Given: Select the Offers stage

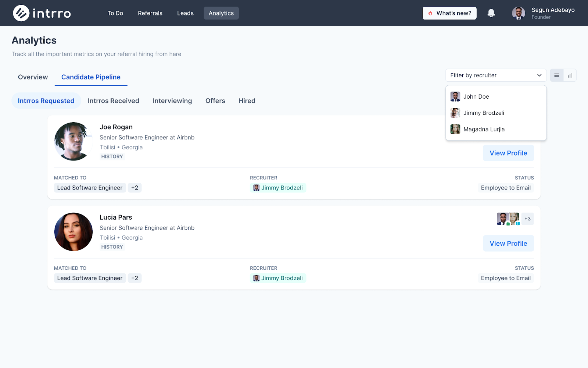Looking at the screenshot, I should (215, 101).
